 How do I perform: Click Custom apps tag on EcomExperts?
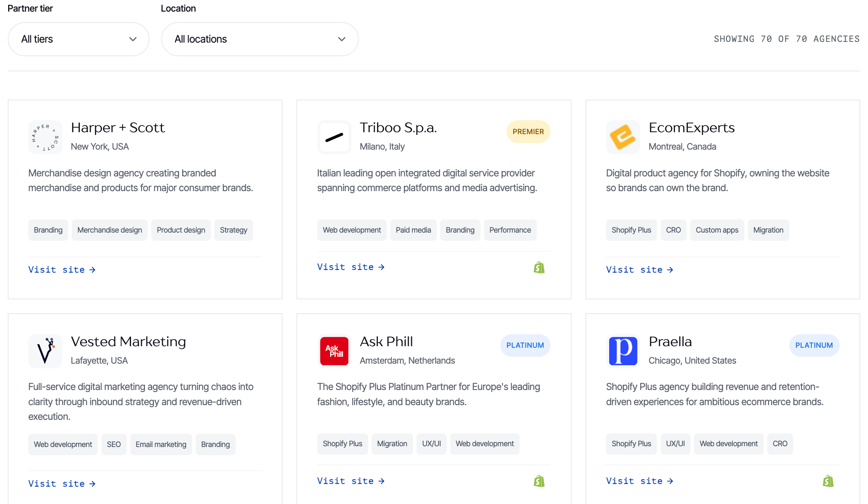point(717,230)
